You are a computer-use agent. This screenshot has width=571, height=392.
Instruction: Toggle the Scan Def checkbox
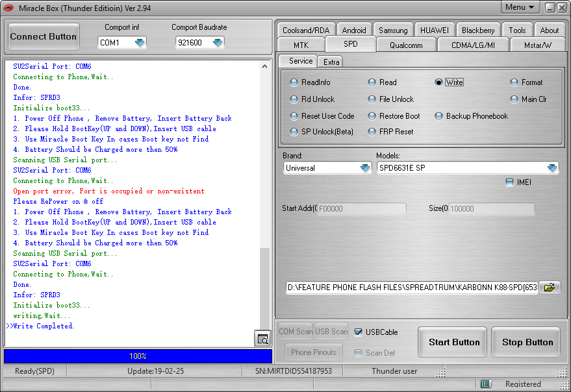pos(359,352)
